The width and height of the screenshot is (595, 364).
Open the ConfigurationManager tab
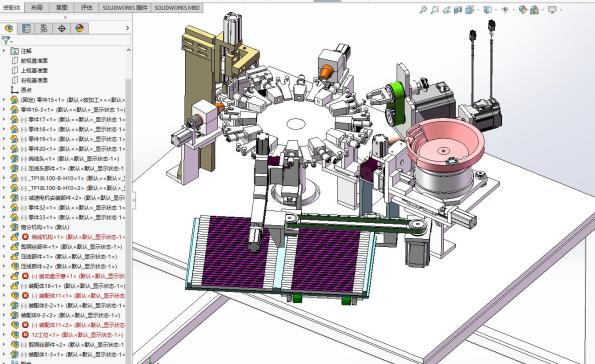(x=44, y=28)
